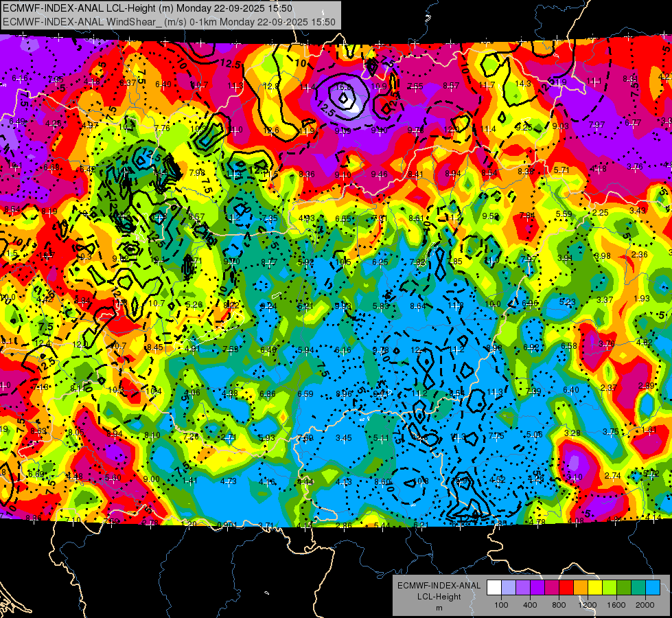Click the legend tick label 400
Image resolution: width=672 pixels, height=618 pixels.
[530, 605]
